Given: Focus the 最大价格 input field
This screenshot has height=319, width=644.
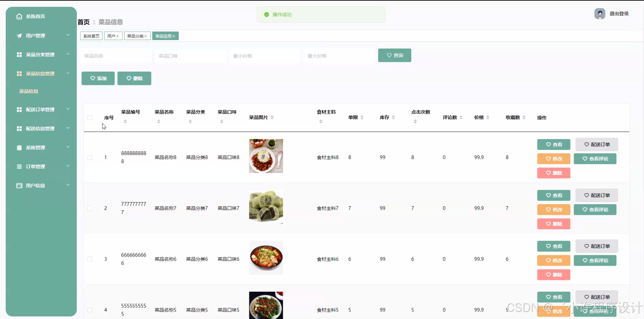Looking at the screenshot, I should coord(340,56).
